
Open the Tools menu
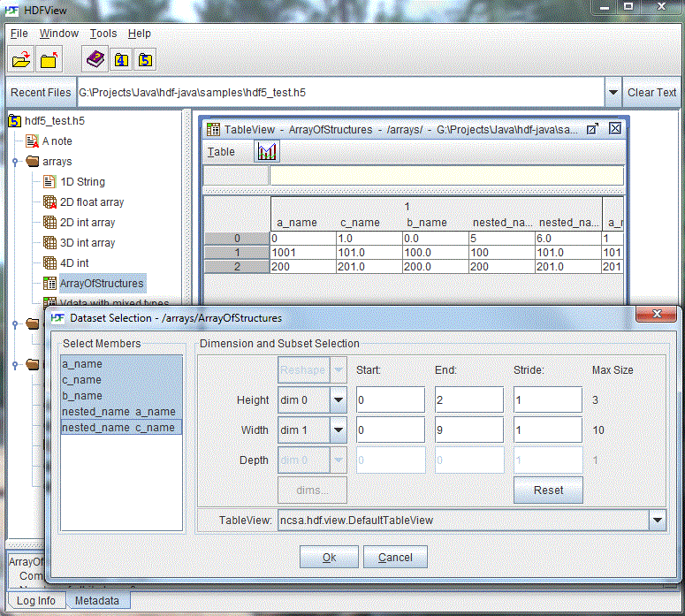click(x=103, y=34)
